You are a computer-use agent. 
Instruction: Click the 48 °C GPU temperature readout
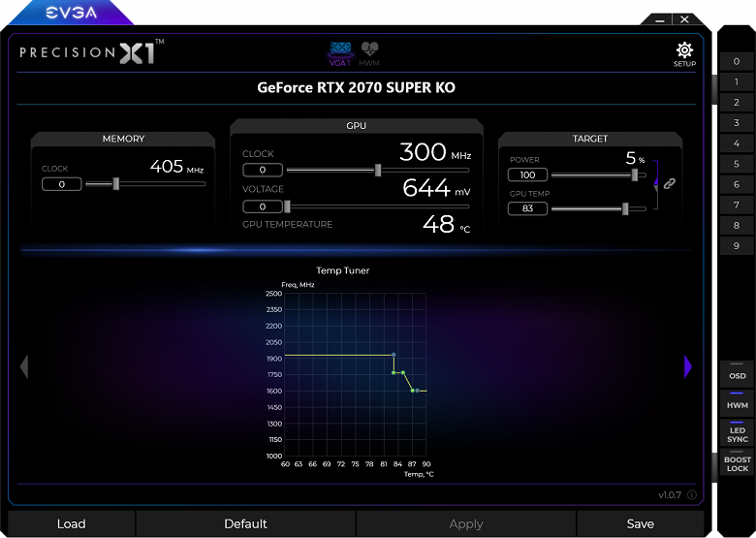446,224
